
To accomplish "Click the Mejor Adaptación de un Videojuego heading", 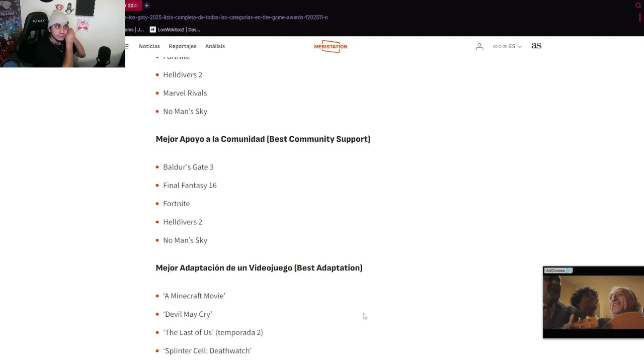I will click(259, 268).
